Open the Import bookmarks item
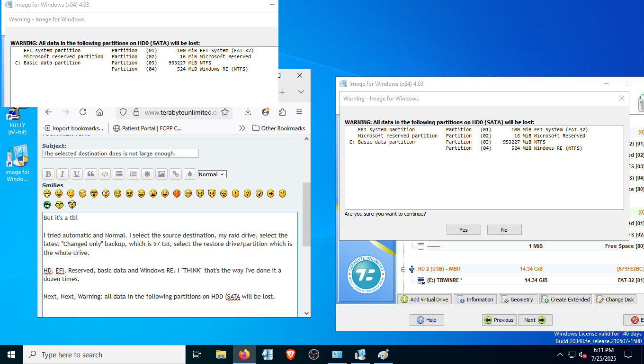644x364 pixels. point(73,128)
